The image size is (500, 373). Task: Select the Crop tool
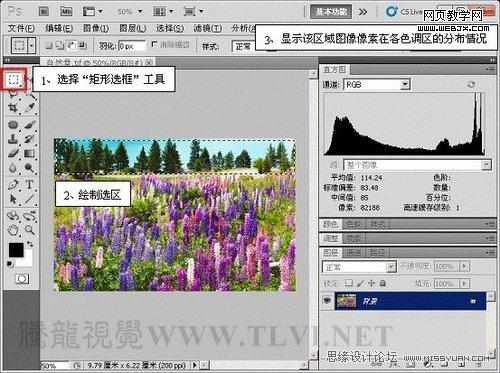13,108
